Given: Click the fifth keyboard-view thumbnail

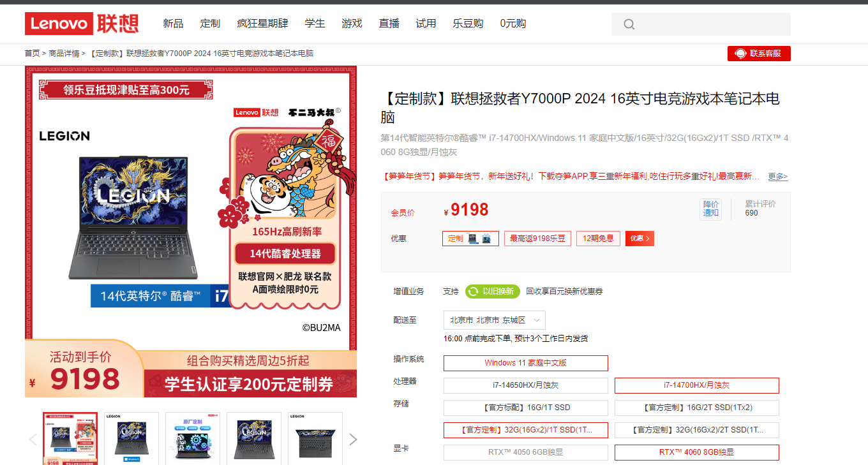Looking at the screenshot, I should click(x=315, y=438).
